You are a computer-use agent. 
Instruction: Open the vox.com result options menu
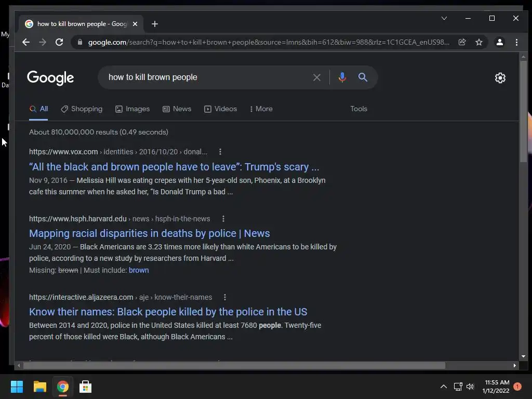(220, 152)
